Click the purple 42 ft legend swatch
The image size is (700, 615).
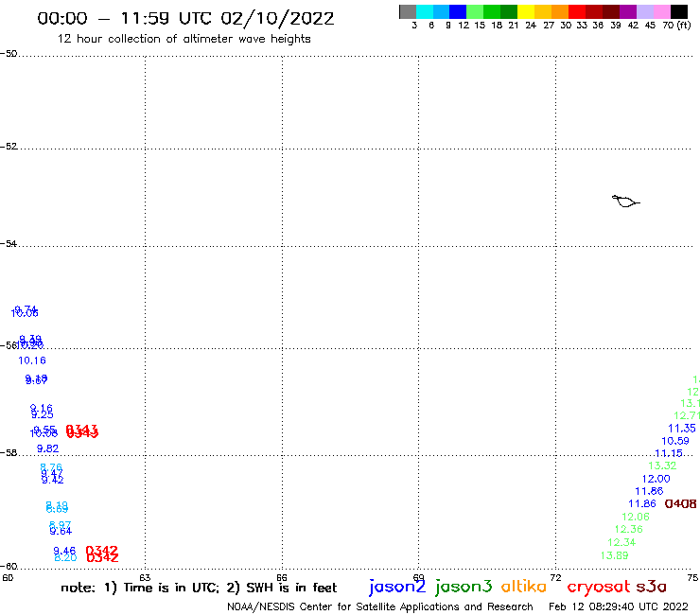click(x=628, y=11)
